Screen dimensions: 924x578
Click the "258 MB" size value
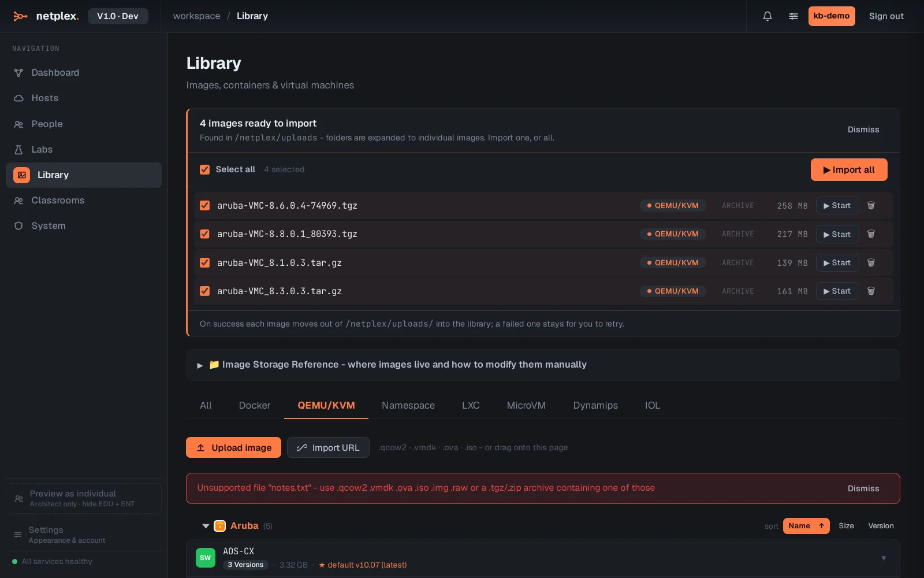(x=792, y=206)
